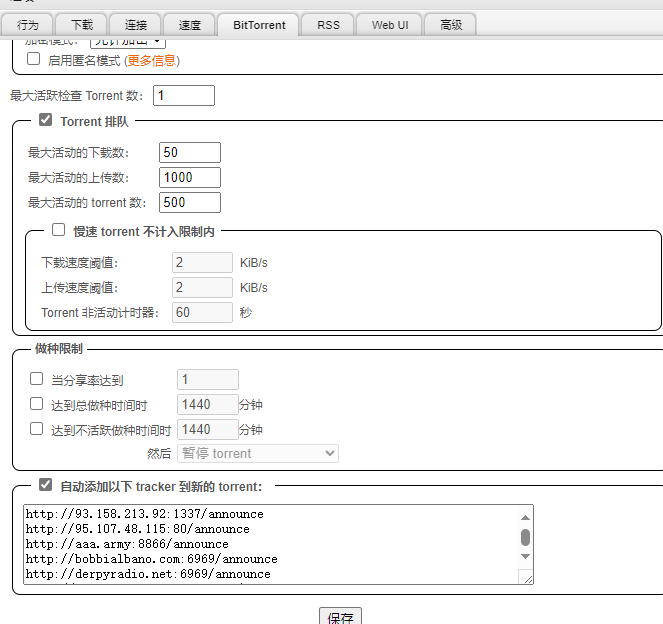Click the 最大活动的下载数 input field
This screenshot has height=624, width=663.
(x=189, y=152)
